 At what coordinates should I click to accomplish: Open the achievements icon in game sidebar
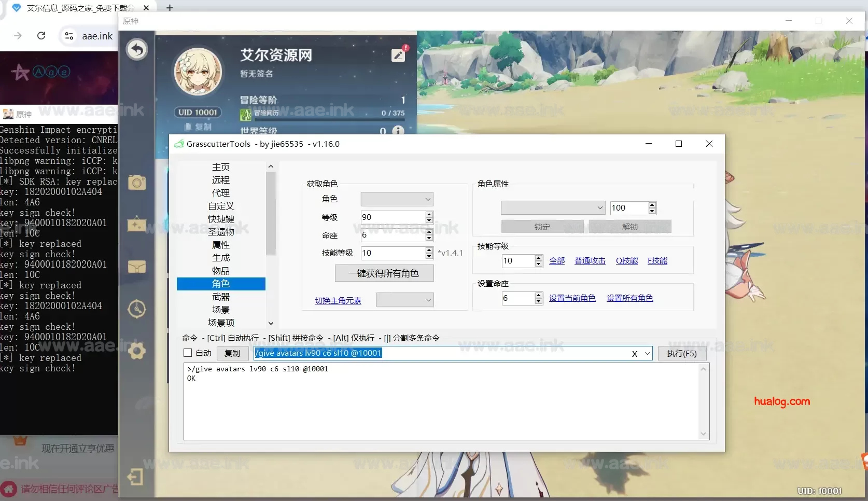coord(137,225)
